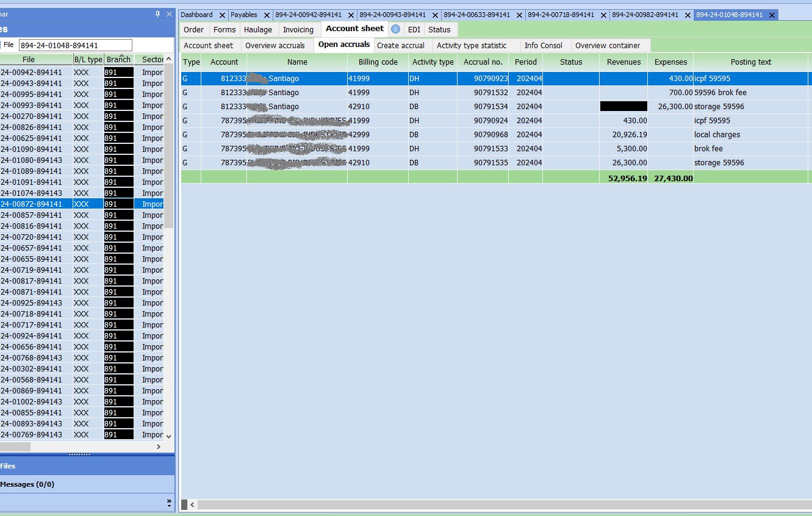Click the total revenues value 52,956.19

(x=627, y=178)
